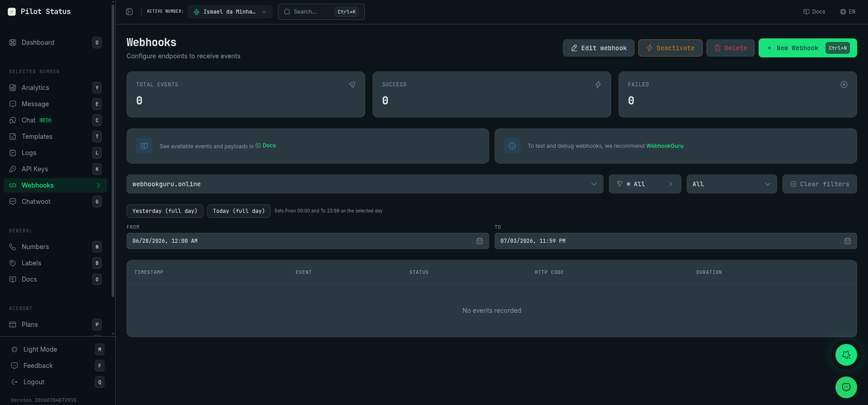
Task: Click the Dashboard sidebar icon
Action: tap(13, 42)
